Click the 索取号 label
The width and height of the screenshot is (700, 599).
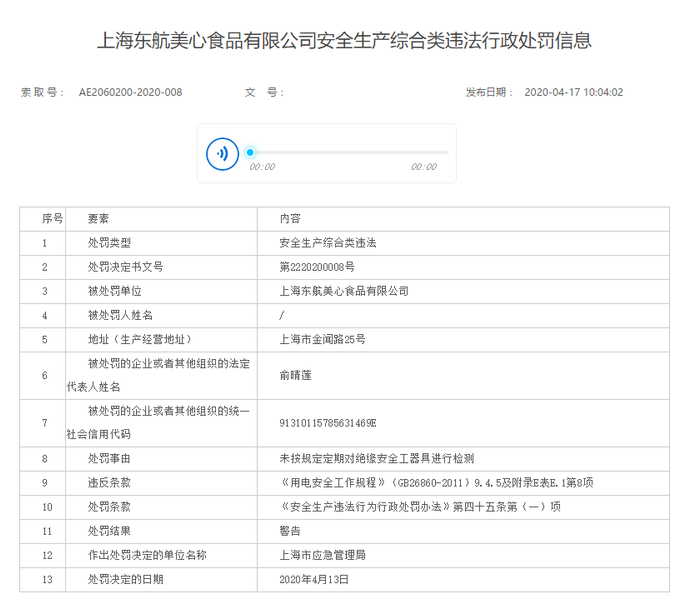coord(42,92)
